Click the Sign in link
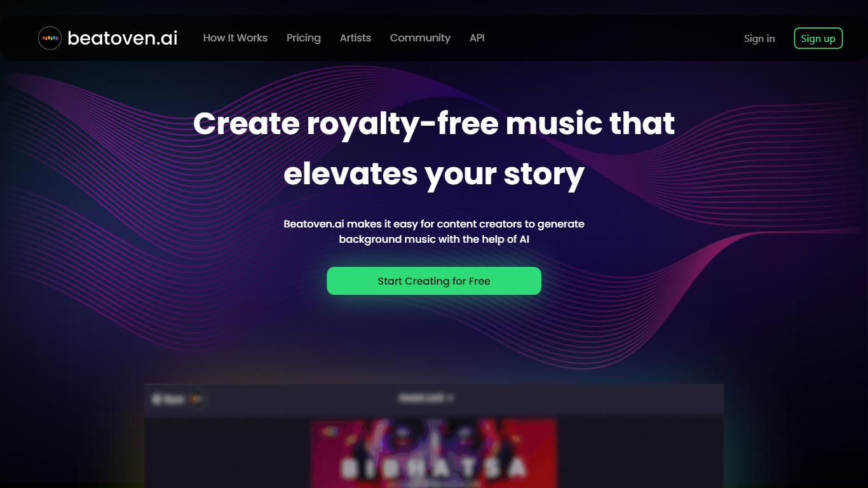 click(759, 39)
